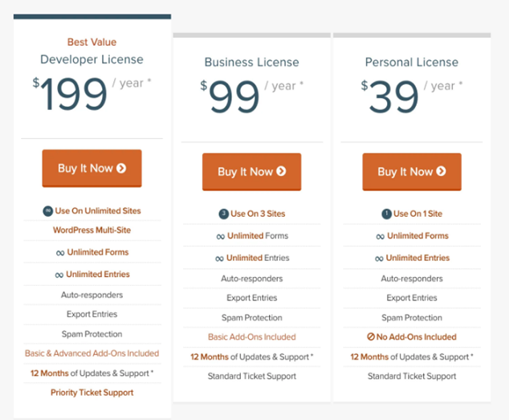Click Use On Unlimited Sites text
509x420 pixels.
click(x=98, y=211)
